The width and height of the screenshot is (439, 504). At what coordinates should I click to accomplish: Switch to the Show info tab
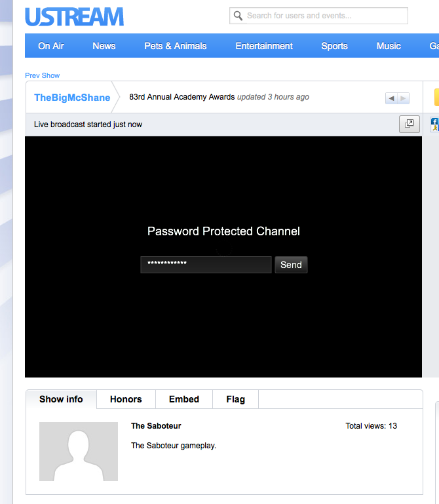61,399
